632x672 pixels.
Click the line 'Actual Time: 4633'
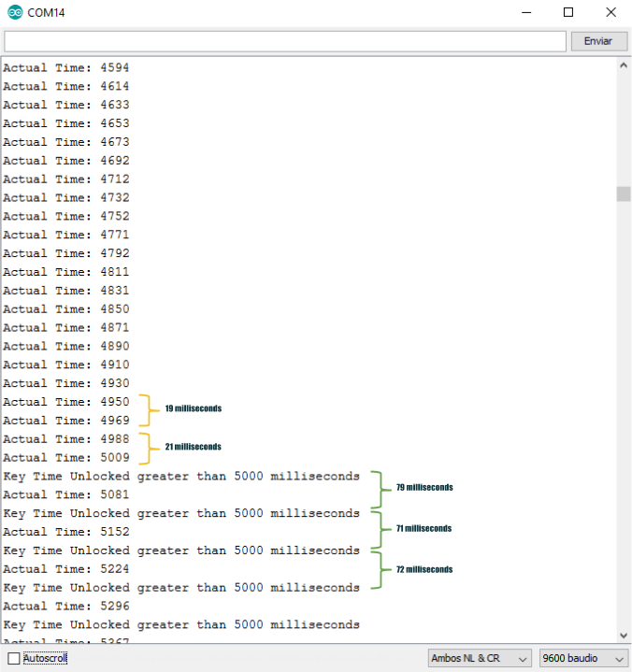[66, 105]
